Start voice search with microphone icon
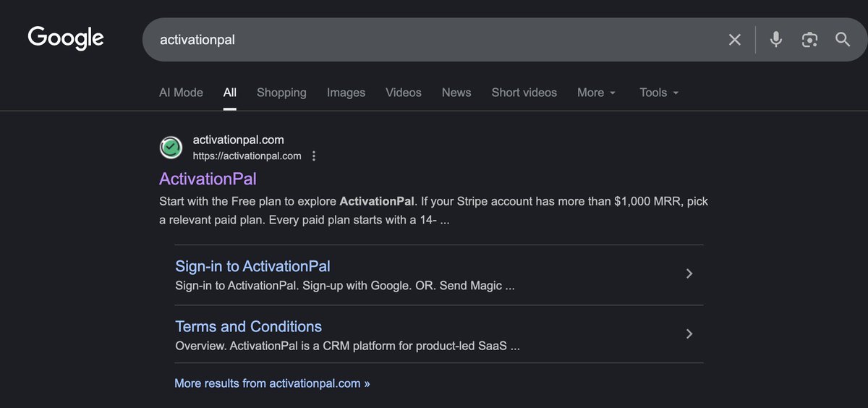 pos(776,39)
